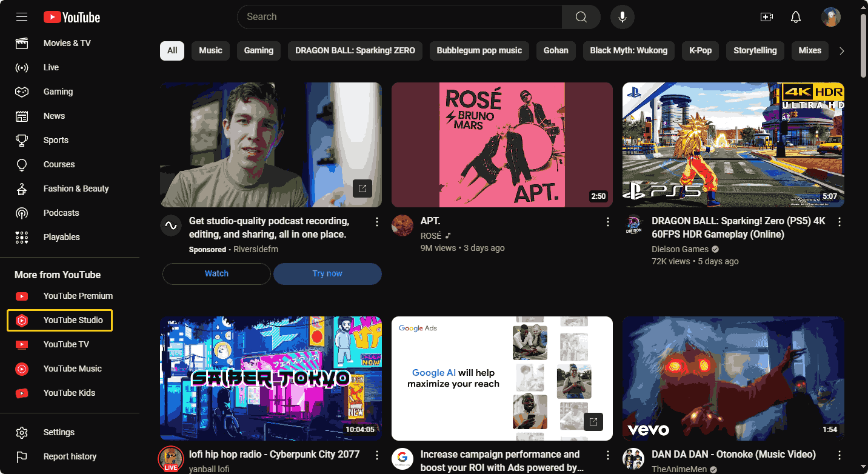Open more options for DAN DA DAN video
The width and height of the screenshot is (868, 474).
840,455
